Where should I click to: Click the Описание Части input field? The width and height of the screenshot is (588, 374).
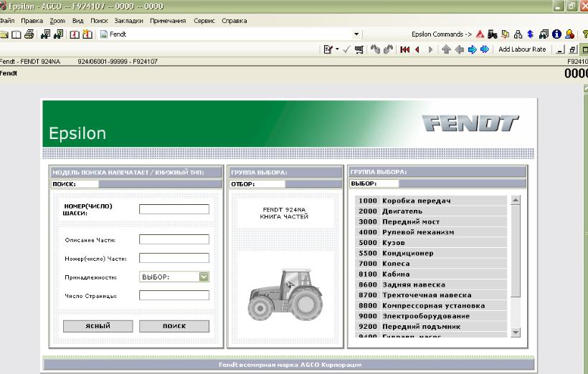coord(174,239)
